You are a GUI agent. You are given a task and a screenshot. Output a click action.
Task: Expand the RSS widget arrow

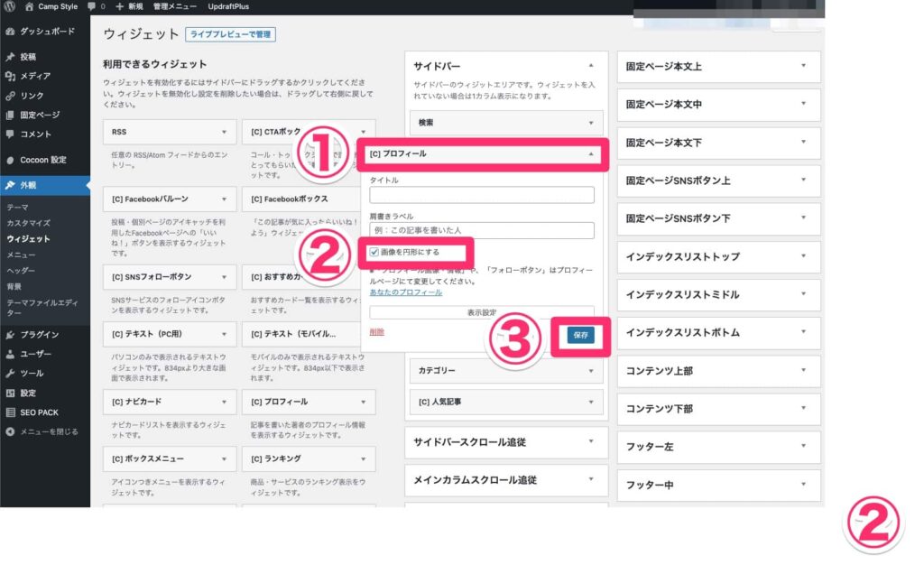click(x=224, y=132)
